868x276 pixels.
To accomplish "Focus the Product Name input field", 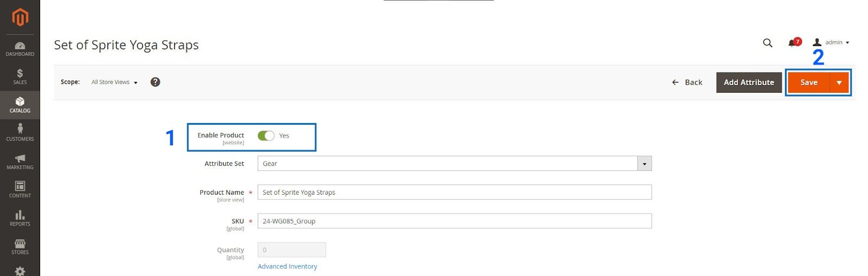I will [455, 192].
